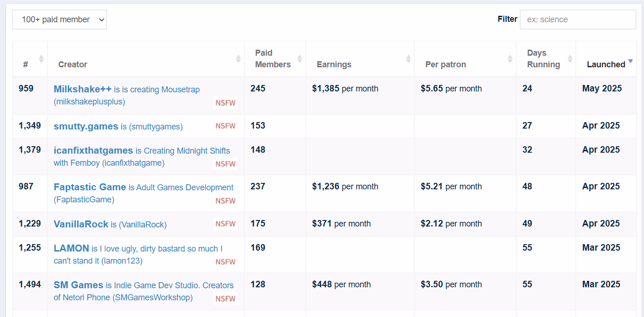Open the icanfixthatgames creator link
The image size is (644, 317).
click(x=93, y=150)
